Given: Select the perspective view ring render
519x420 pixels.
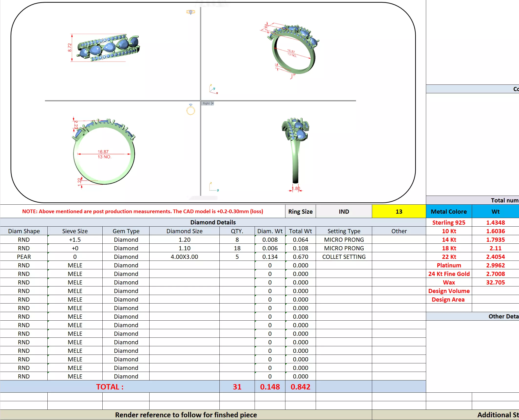Looking at the screenshot, I should point(293,49).
